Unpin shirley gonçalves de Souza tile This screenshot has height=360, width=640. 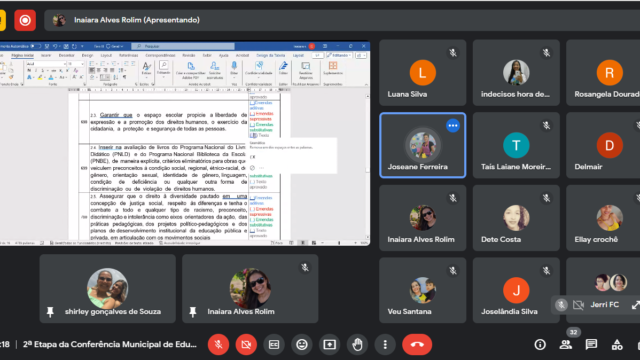50,312
